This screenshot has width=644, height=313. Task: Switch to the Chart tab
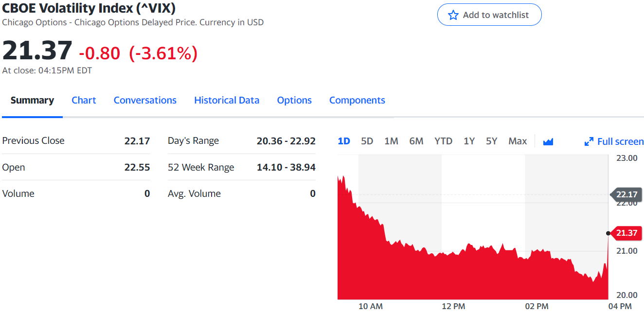pyautogui.click(x=84, y=100)
